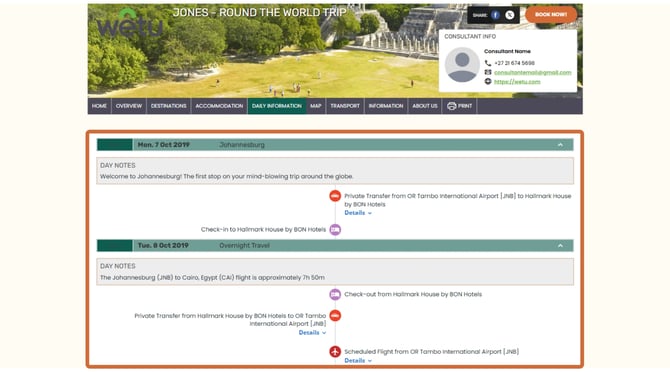The width and height of the screenshot is (670, 372).
Task: Click the Check-out from Hallmark House bed icon
Action: (x=335, y=294)
